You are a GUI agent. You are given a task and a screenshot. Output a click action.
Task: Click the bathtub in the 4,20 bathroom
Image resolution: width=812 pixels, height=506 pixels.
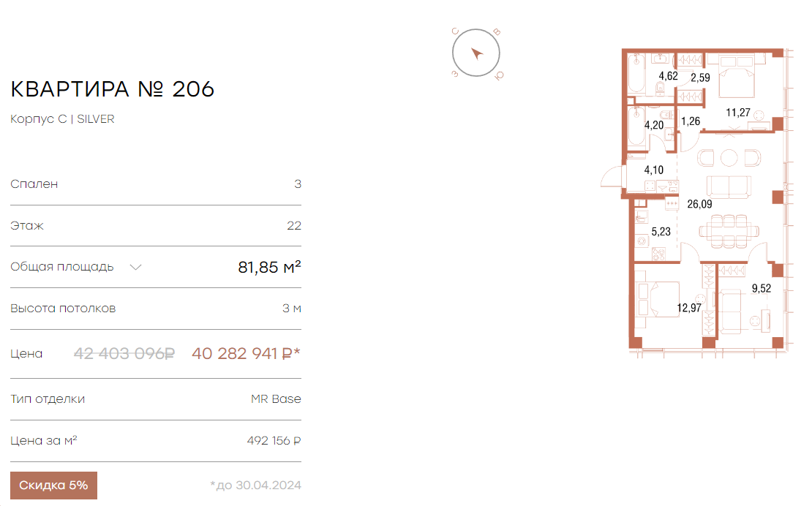(634, 129)
